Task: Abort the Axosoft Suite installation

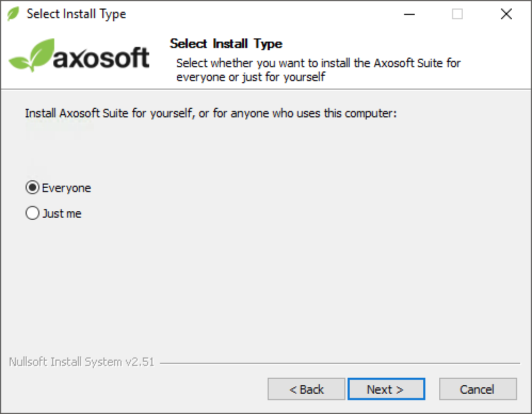Action: point(478,389)
